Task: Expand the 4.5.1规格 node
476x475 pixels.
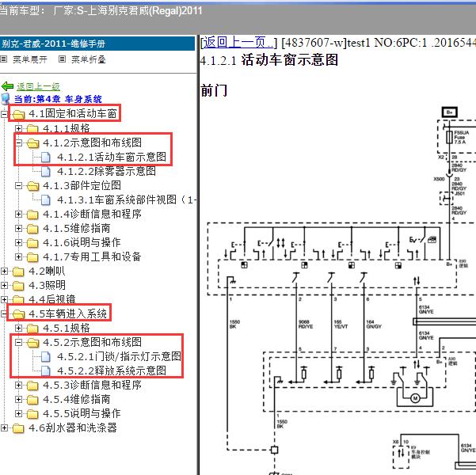Action: coord(18,329)
